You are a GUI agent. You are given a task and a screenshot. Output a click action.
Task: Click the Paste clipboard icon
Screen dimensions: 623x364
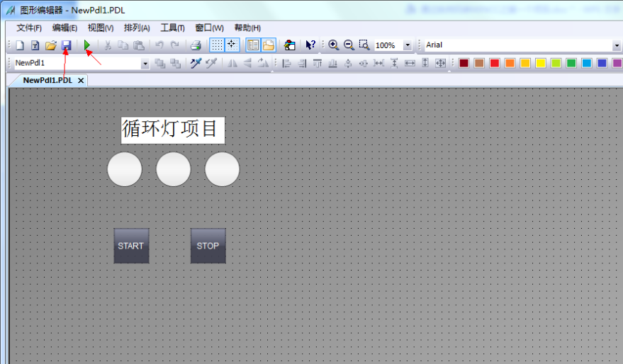[x=139, y=45]
